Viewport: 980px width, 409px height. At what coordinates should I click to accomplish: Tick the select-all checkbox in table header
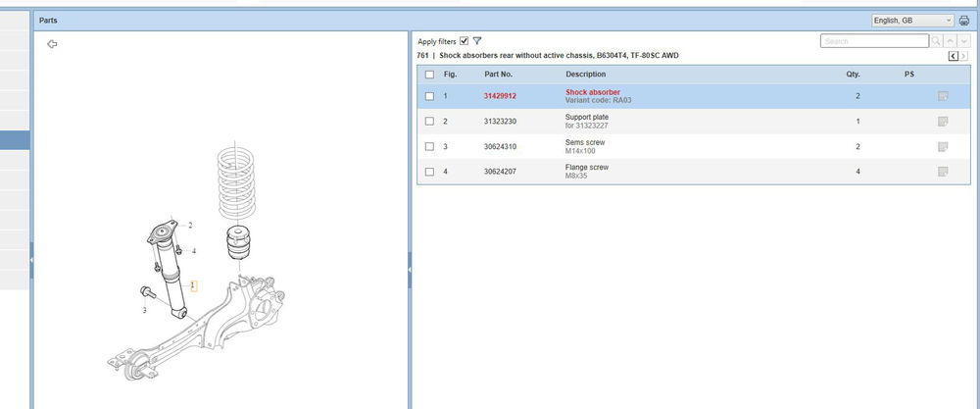(x=429, y=75)
